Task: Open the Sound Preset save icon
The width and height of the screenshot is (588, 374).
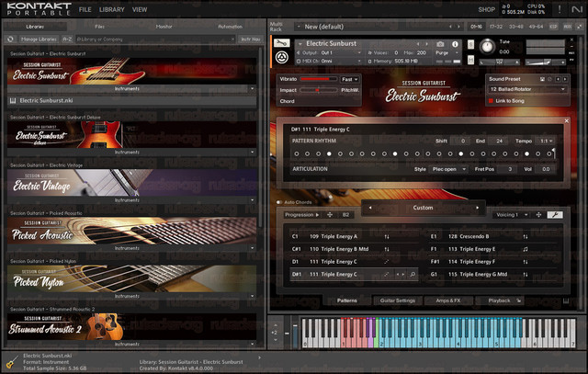Action: (542, 79)
